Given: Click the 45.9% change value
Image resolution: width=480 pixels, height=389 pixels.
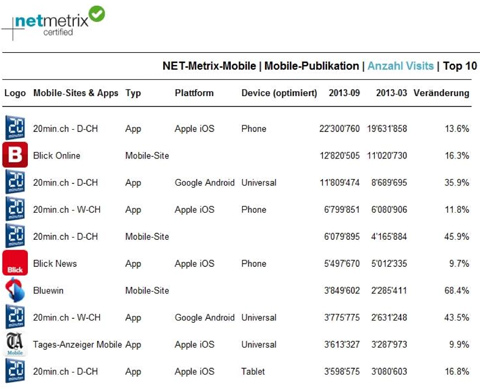Looking at the screenshot, I should tap(457, 237).
